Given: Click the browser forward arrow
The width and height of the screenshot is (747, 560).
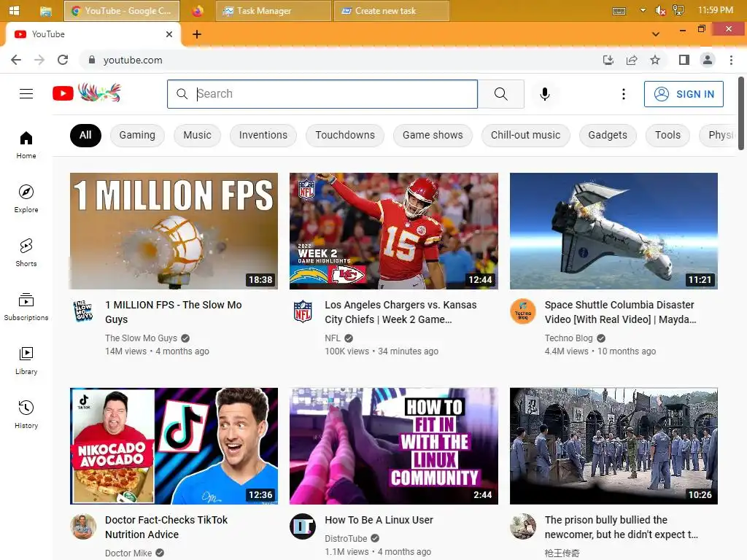Looking at the screenshot, I should [x=39, y=60].
